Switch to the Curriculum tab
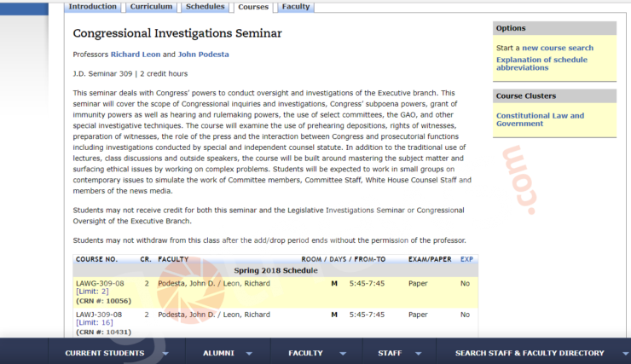631x364 pixels. tap(151, 7)
